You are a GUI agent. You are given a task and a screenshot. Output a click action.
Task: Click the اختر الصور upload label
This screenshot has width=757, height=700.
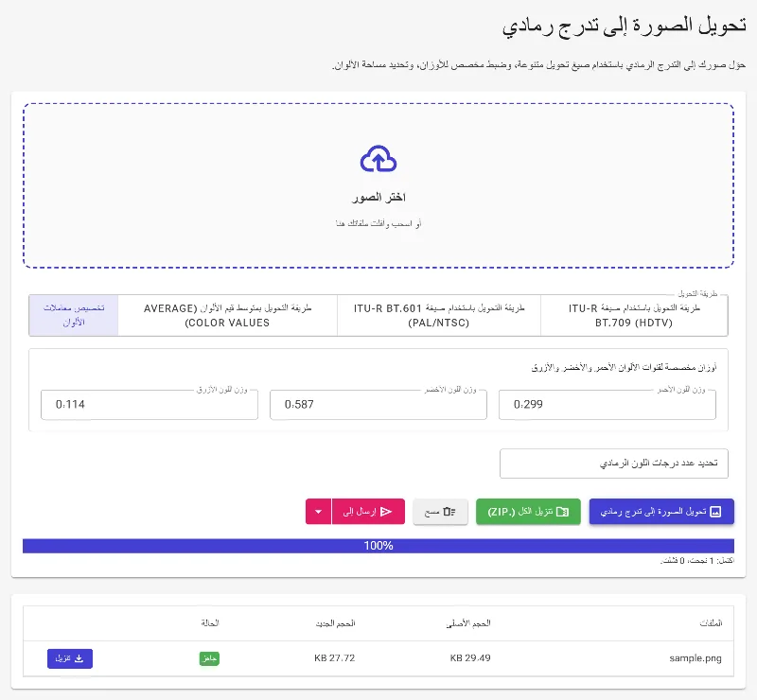tap(378, 197)
